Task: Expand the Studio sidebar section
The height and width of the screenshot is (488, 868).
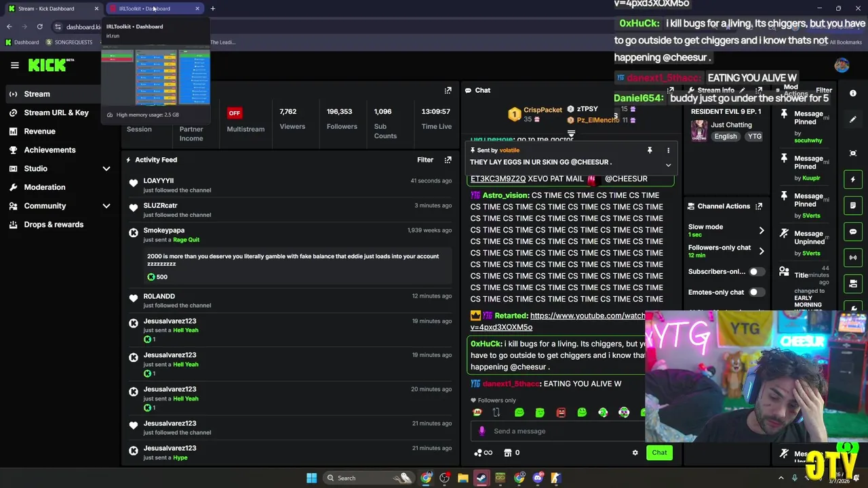Action: pos(106,169)
